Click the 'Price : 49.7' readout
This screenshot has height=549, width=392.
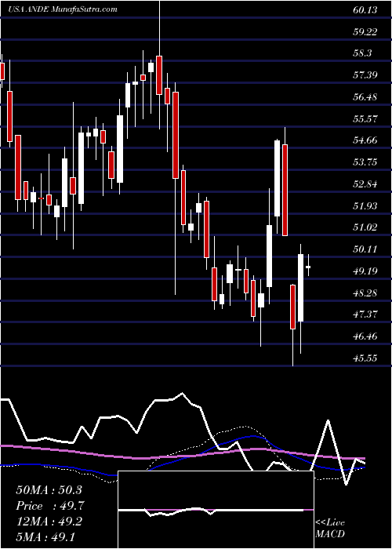pyautogui.click(x=50, y=506)
